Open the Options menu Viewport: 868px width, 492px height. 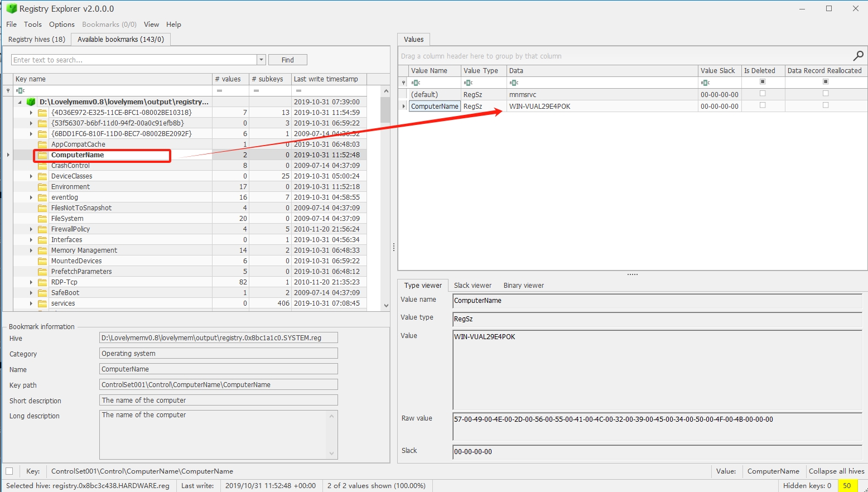[62, 25]
